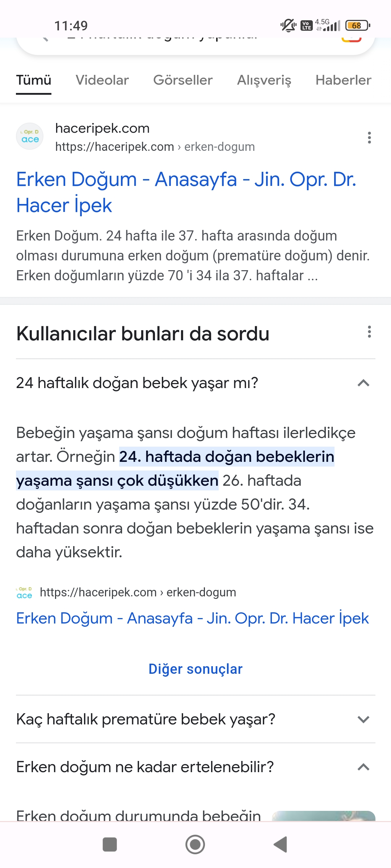Open the Alışveriş tab
391x868 pixels.
pos(264,80)
